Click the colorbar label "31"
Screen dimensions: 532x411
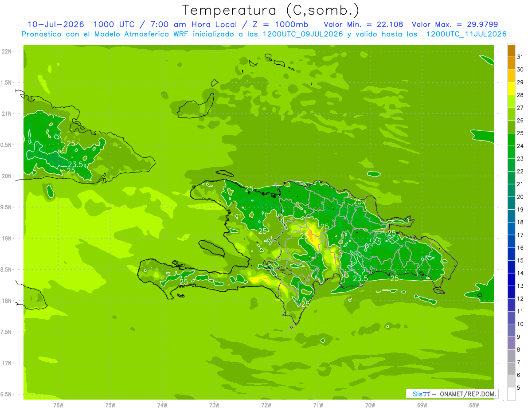coord(520,57)
